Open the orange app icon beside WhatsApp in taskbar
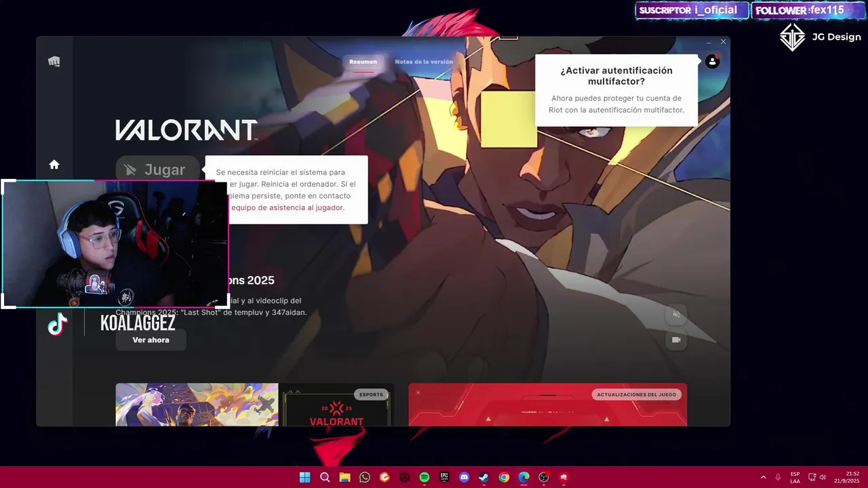This screenshot has width=868, height=488. tap(384, 477)
